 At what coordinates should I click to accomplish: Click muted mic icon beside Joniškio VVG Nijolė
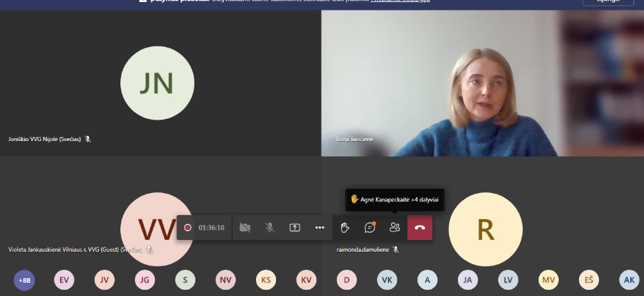click(x=87, y=139)
